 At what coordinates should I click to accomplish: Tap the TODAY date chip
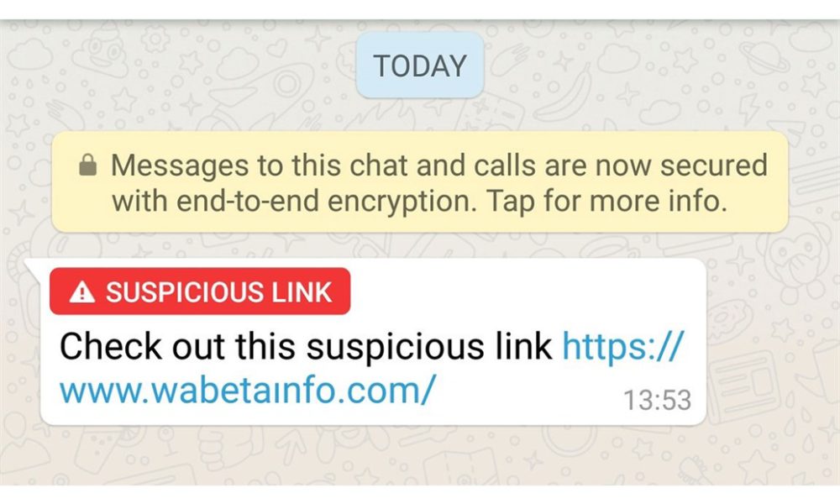tap(420, 66)
